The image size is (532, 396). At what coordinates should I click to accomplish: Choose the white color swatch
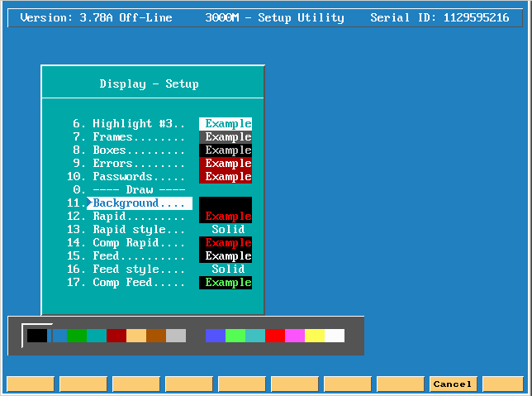[x=335, y=336]
